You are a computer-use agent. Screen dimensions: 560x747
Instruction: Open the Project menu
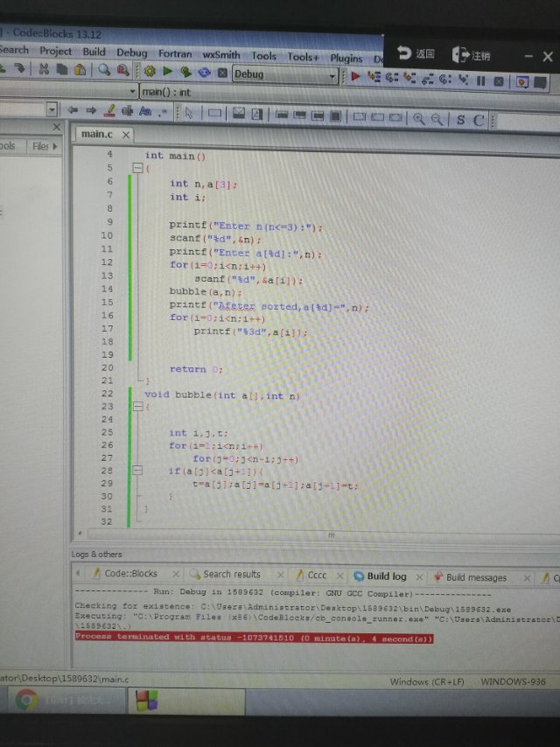pos(55,51)
